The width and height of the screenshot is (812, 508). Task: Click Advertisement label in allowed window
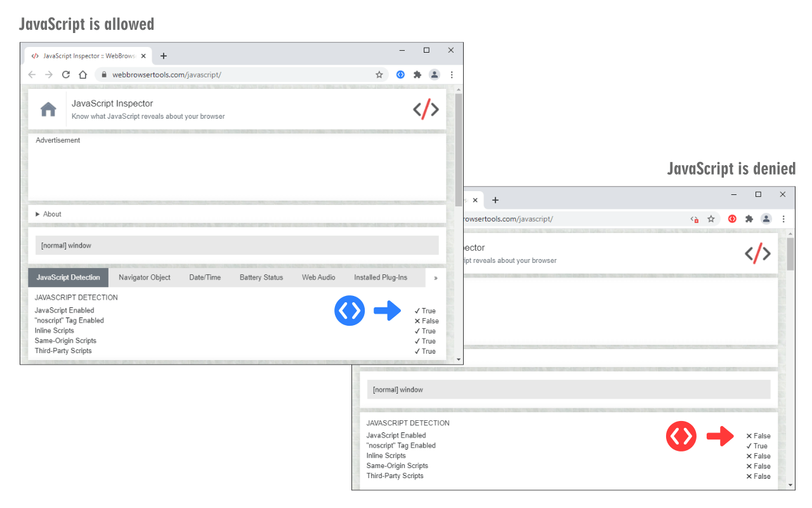[58, 140]
